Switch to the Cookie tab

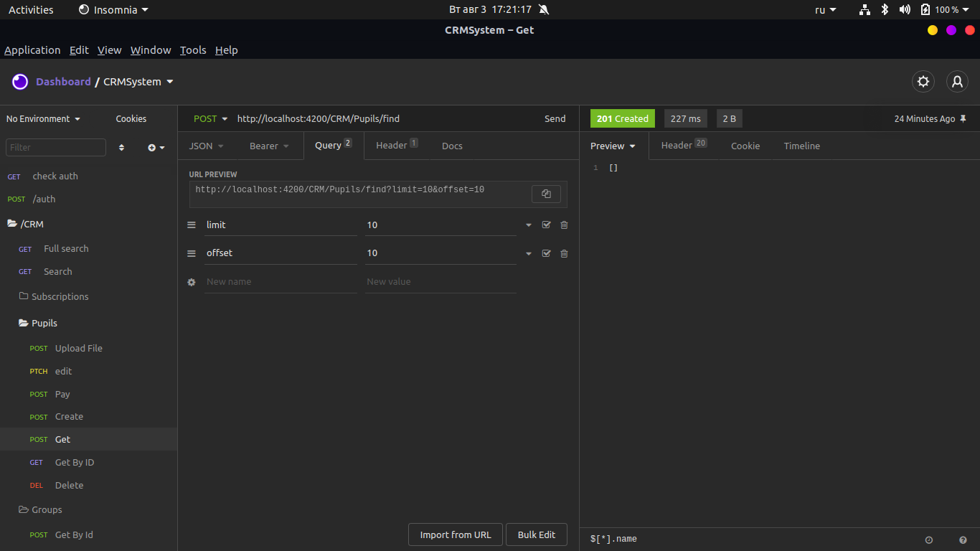pos(745,146)
